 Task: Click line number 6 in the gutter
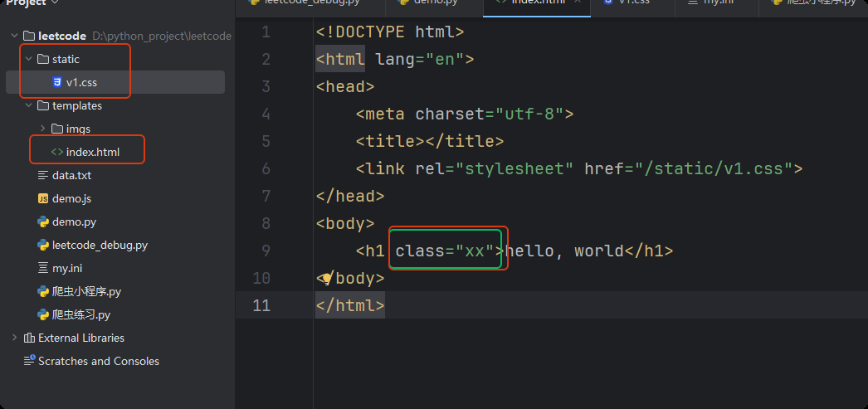point(266,168)
